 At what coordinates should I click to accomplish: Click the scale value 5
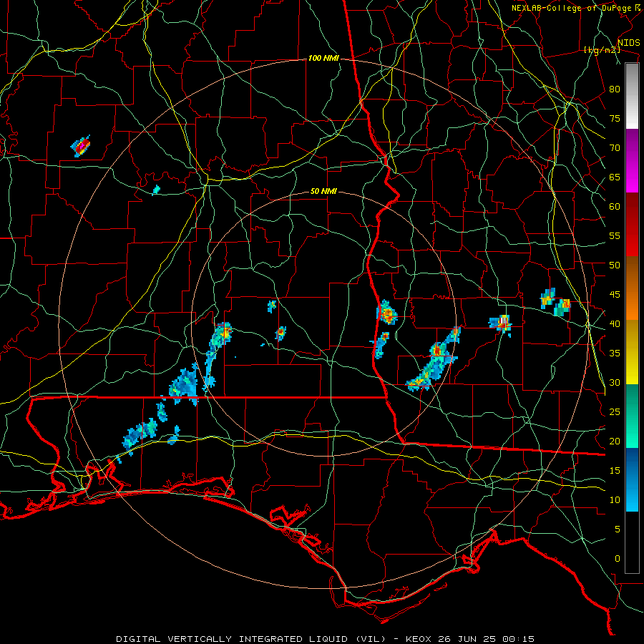(618, 530)
